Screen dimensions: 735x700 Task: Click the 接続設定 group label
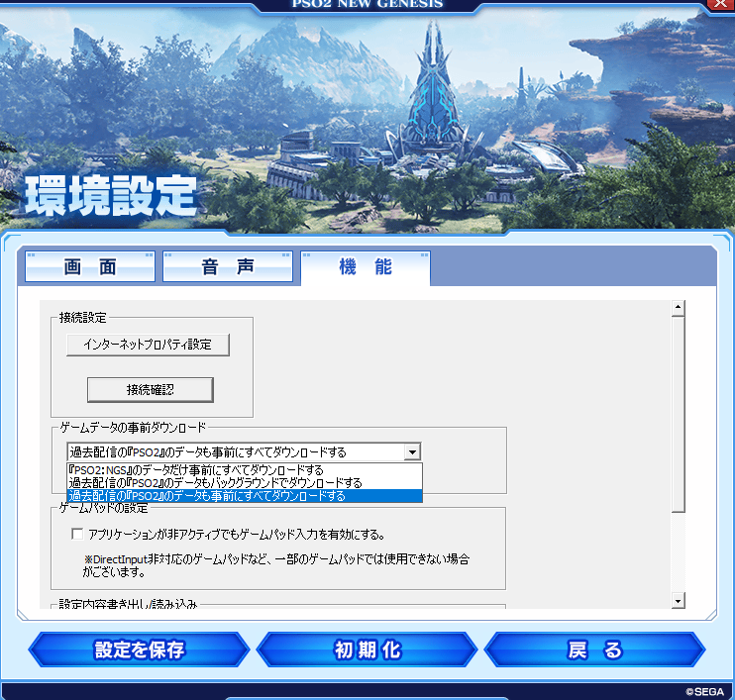coord(83,318)
